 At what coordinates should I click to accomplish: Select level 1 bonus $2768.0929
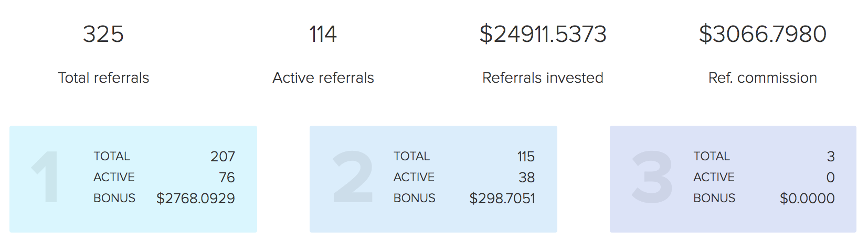(196, 199)
